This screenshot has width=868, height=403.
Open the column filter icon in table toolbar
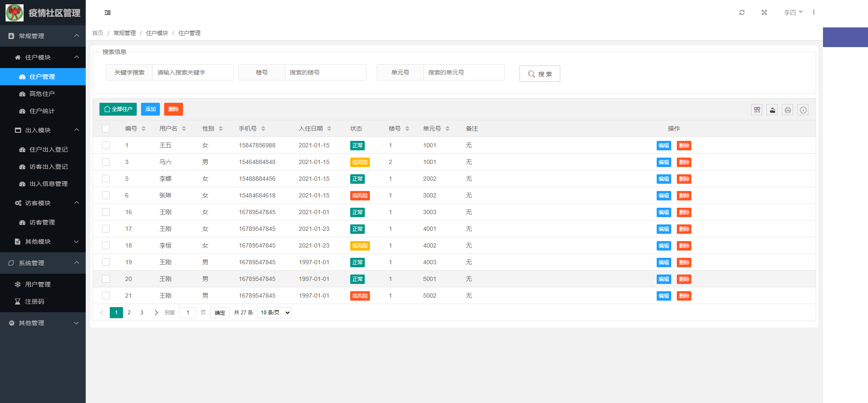[x=757, y=110]
